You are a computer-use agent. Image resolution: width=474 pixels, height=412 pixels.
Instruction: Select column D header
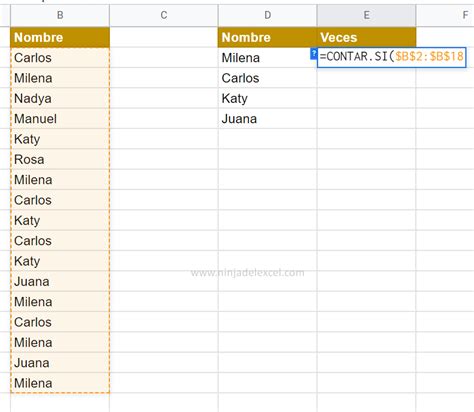point(267,15)
